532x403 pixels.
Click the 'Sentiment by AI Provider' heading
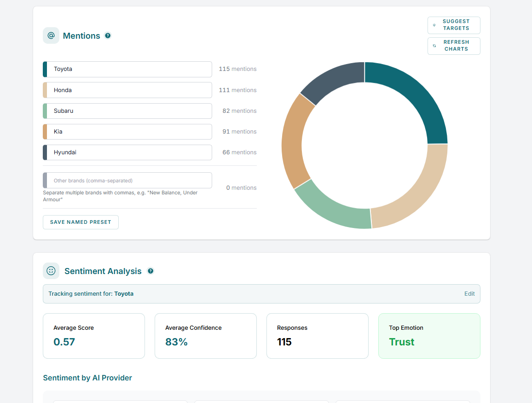point(87,378)
